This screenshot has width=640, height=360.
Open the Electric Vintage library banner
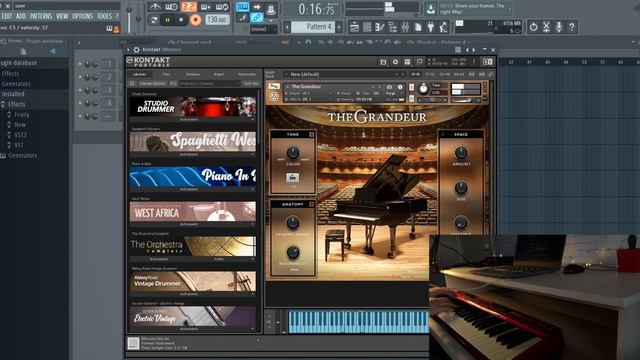(x=193, y=316)
